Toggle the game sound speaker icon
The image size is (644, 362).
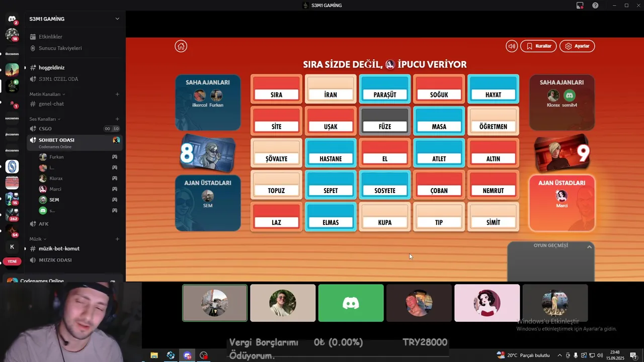[512, 46]
